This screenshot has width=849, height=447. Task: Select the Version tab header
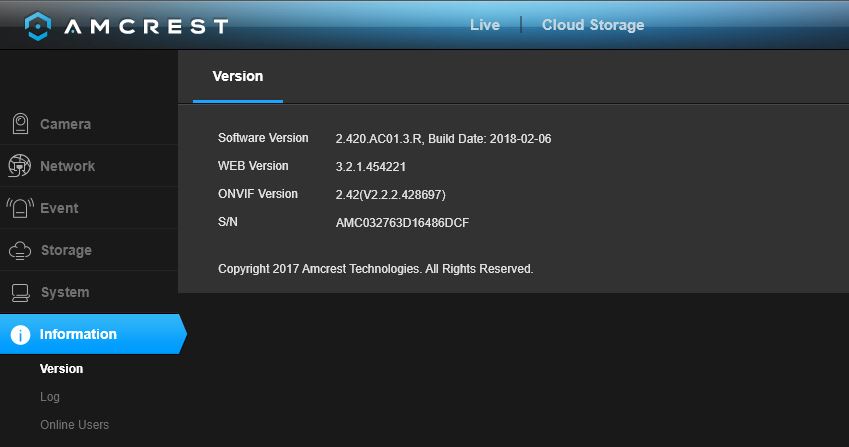point(238,76)
